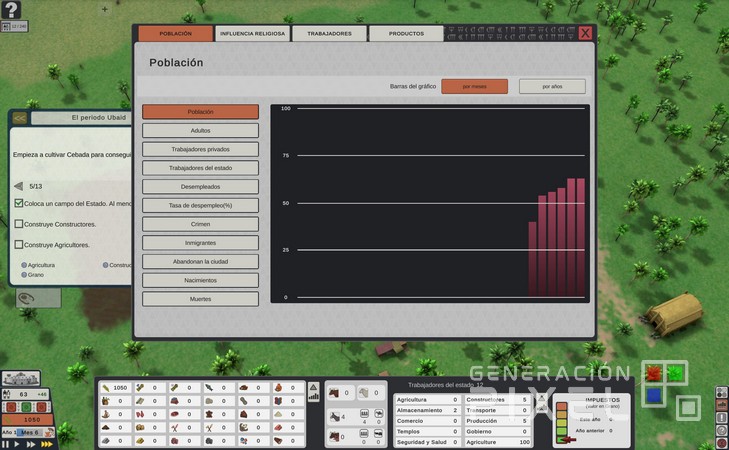The image size is (729, 450).
Task: Click the white sheep livestock counter
Action: 370,393
